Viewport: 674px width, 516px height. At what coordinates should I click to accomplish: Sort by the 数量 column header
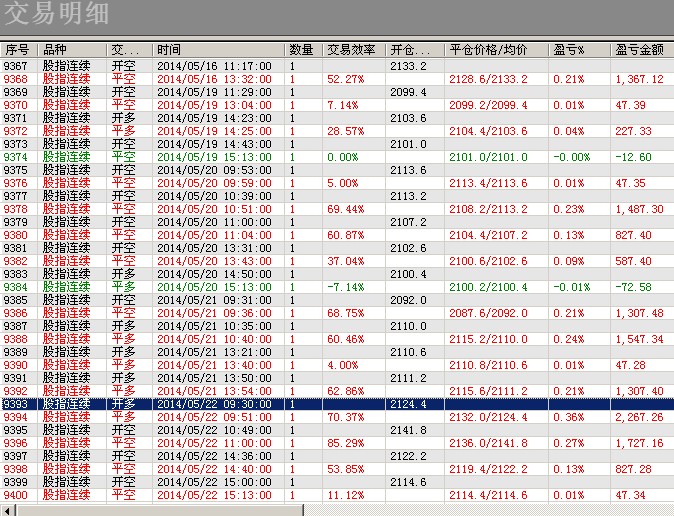point(303,50)
